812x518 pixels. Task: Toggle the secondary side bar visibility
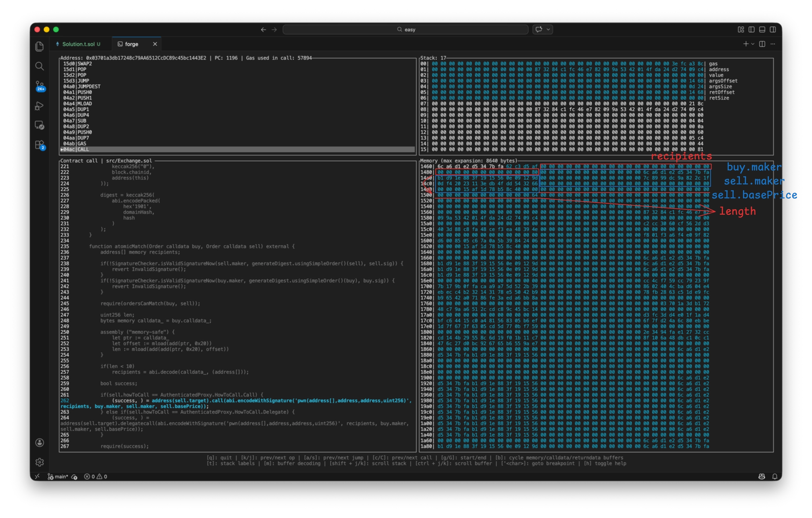[x=773, y=29]
